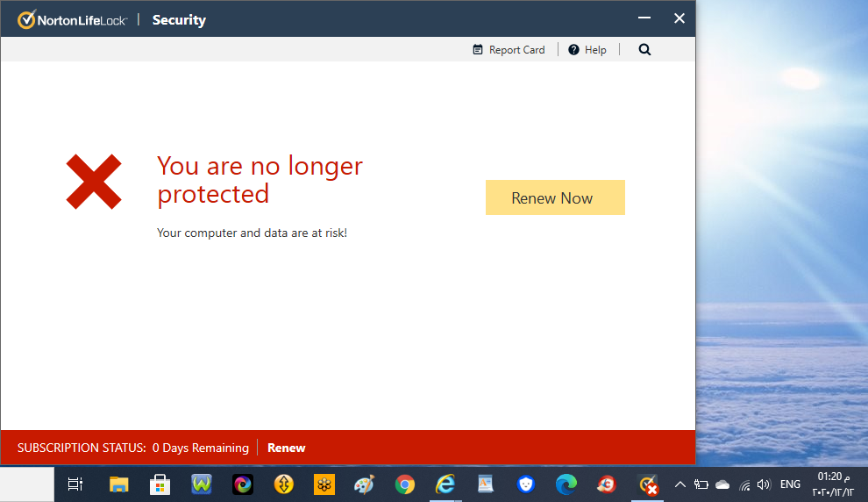
Task: Launch the paint palette app from taskbar
Action: 364,484
